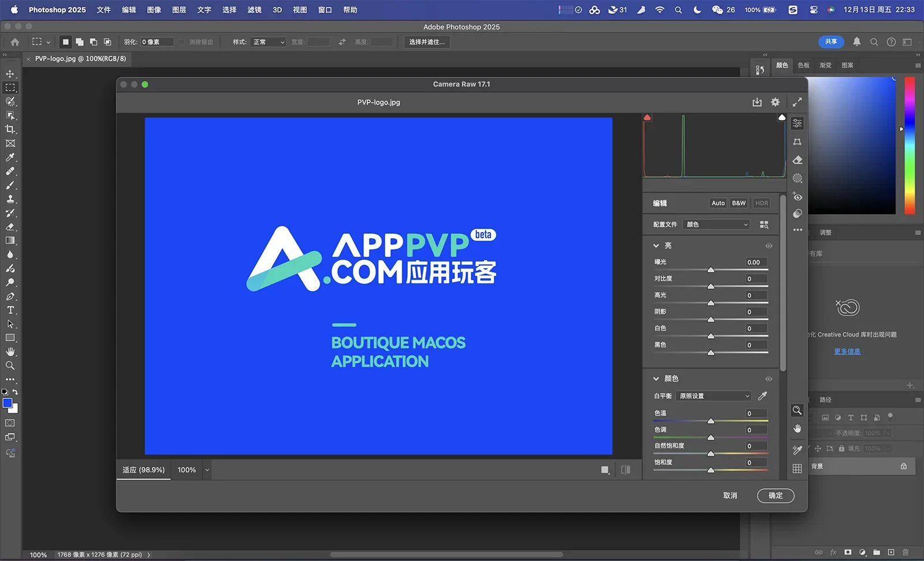
Task: Collapse the 亮 section
Action: pyautogui.click(x=656, y=246)
